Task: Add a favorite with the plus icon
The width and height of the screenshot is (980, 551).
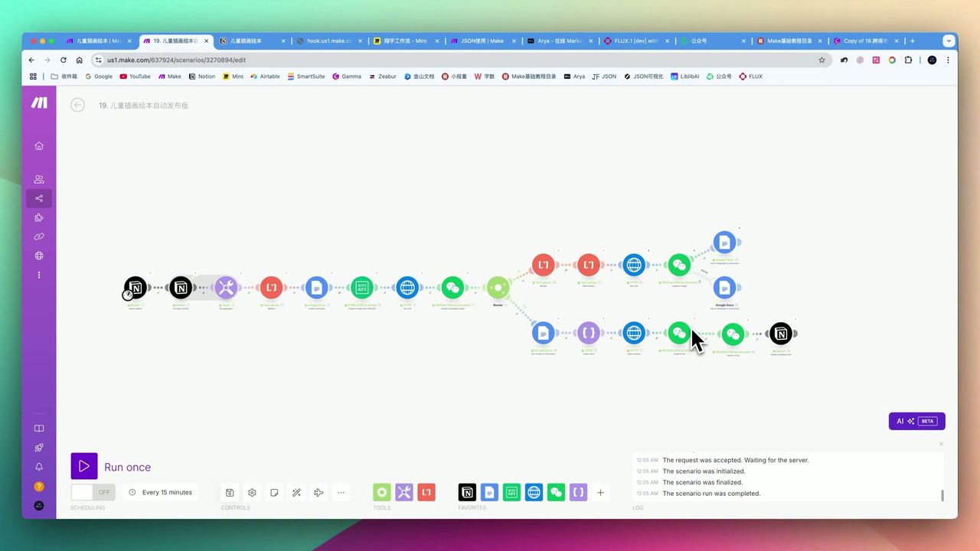Action: click(x=600, y=492)
